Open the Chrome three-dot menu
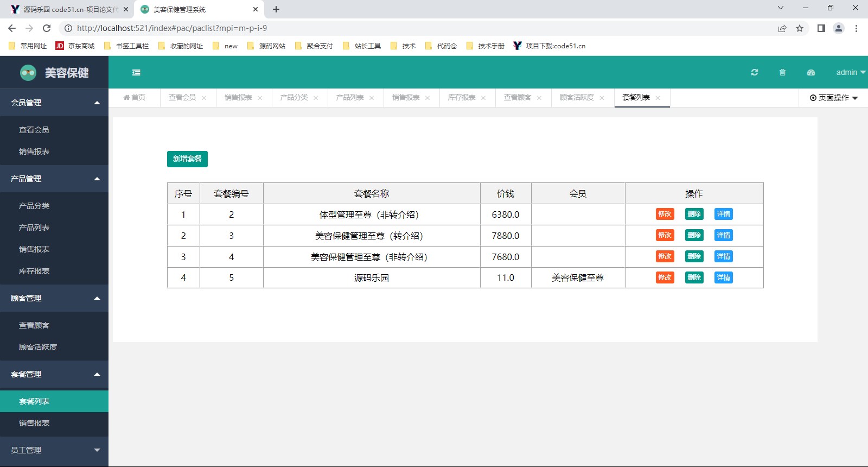Screen dimensions: 868x467 click(856, 28)
